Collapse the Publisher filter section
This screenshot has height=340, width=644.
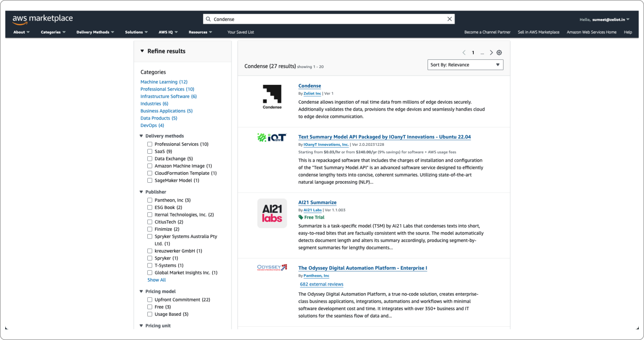pyautogui.click(x=142, y=192)
